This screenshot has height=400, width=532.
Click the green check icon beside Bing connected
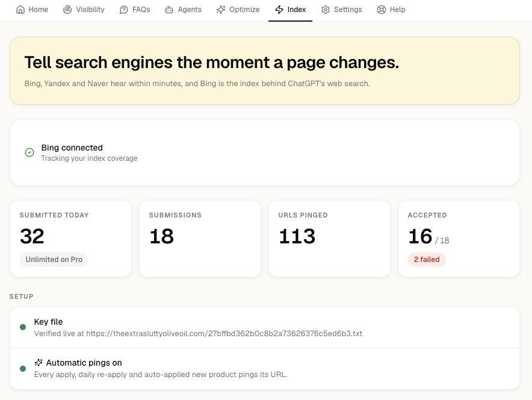(29, 152)
